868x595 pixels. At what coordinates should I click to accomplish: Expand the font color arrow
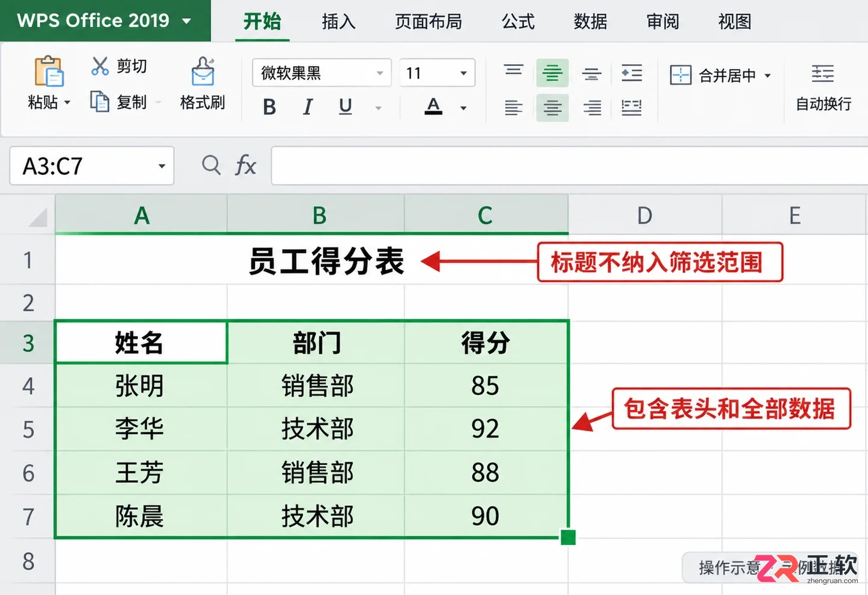(x=464, y=109)
